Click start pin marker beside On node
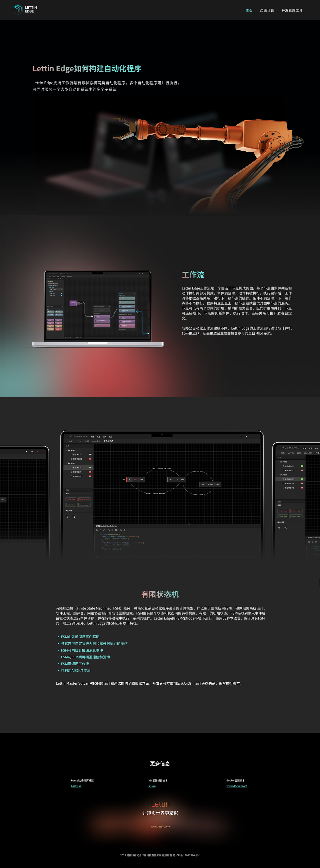This screenshot has width=320, height=868. [123, 479]
